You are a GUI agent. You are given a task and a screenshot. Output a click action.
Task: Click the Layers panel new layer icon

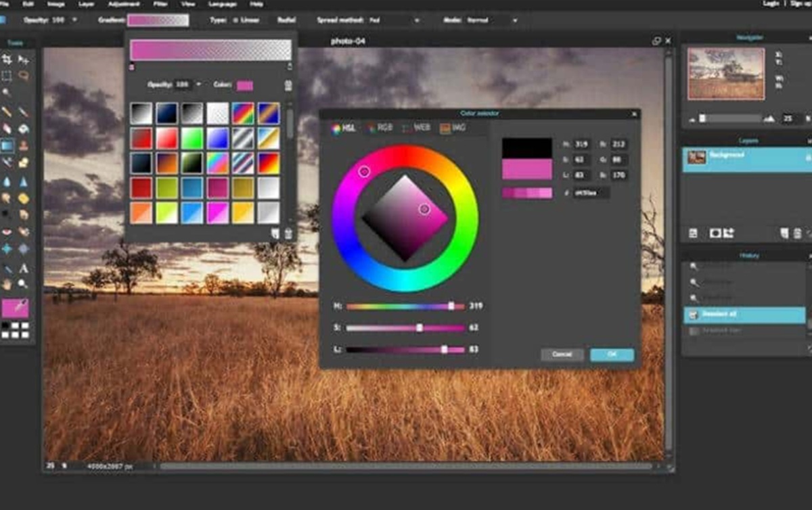coord(784,233)
